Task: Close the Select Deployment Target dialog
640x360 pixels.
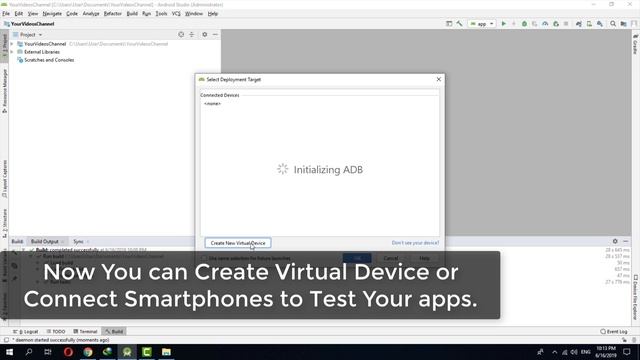Action: [x=439, y=79]
